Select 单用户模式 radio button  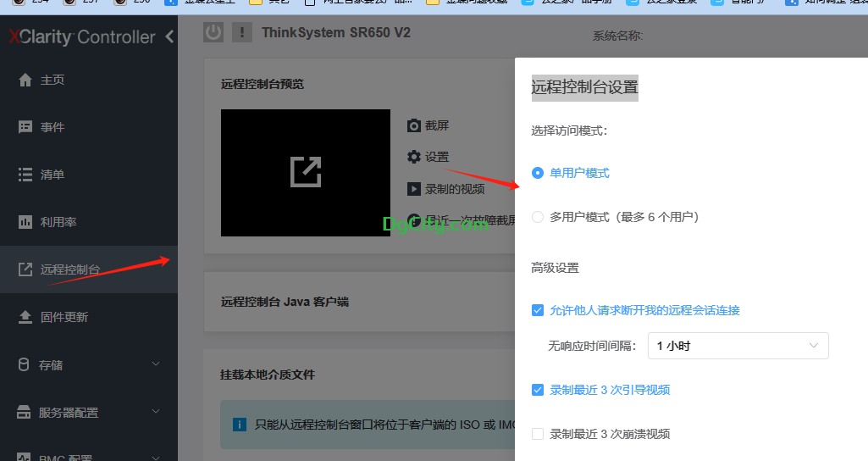pos(538,173)
